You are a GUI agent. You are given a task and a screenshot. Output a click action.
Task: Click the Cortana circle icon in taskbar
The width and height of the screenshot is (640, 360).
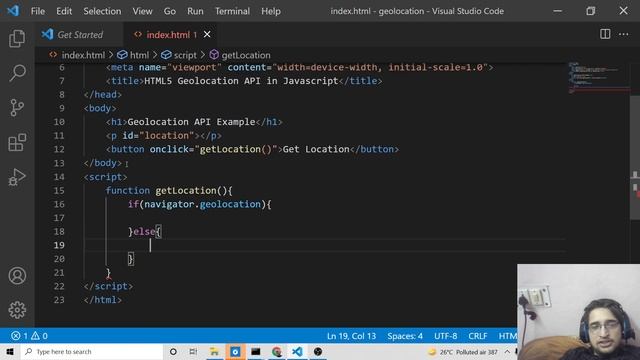[173, 351]
